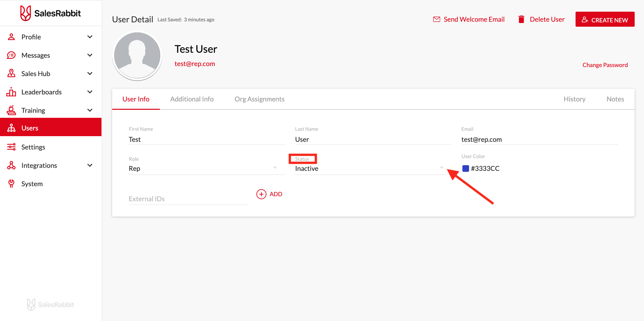Click the Change Password link
The height and width of the screenshot is (321, 644).
[x=605, y=65]
